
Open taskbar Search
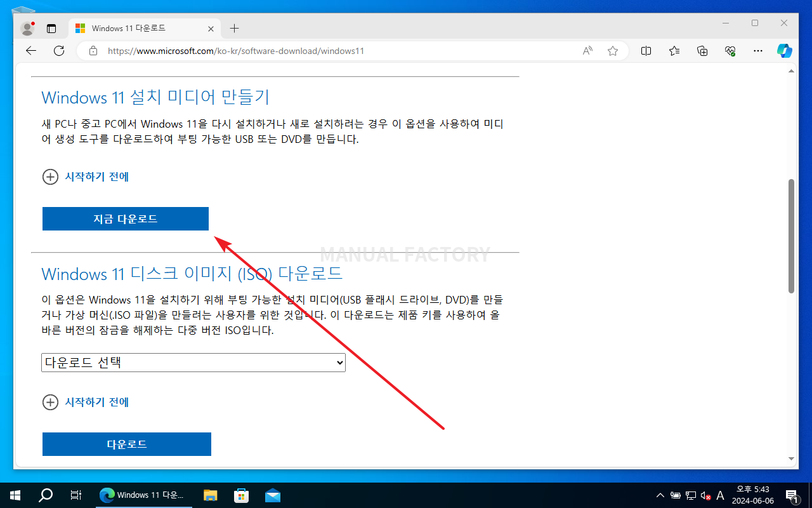[x=46, y=495]
